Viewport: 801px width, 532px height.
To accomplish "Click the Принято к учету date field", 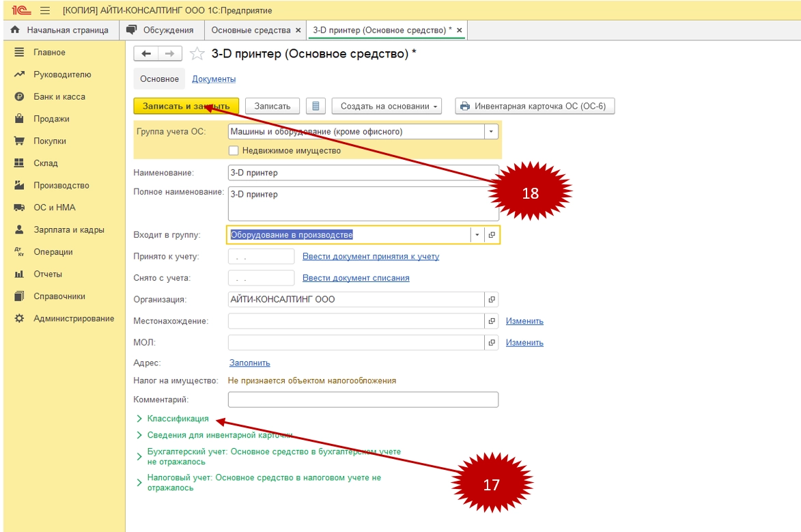I will [261, 256].
